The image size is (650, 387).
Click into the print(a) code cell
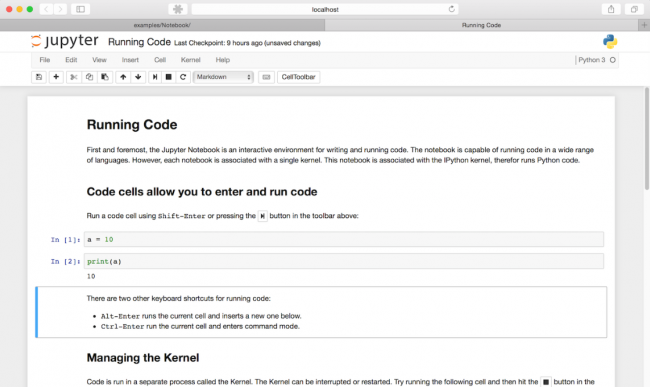pyautogui.click(x=344, y=261)
